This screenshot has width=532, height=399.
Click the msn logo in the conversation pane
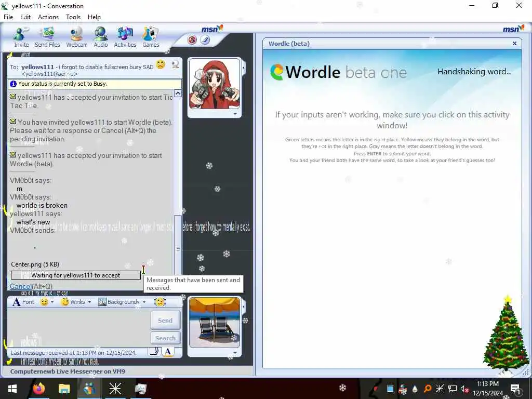(212, 29)
